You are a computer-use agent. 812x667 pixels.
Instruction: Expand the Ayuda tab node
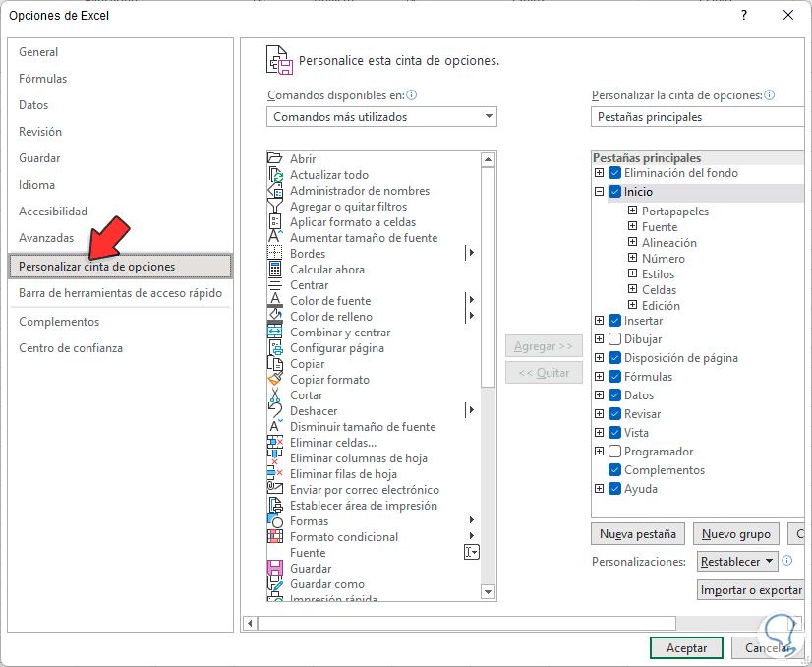(599, 488)
